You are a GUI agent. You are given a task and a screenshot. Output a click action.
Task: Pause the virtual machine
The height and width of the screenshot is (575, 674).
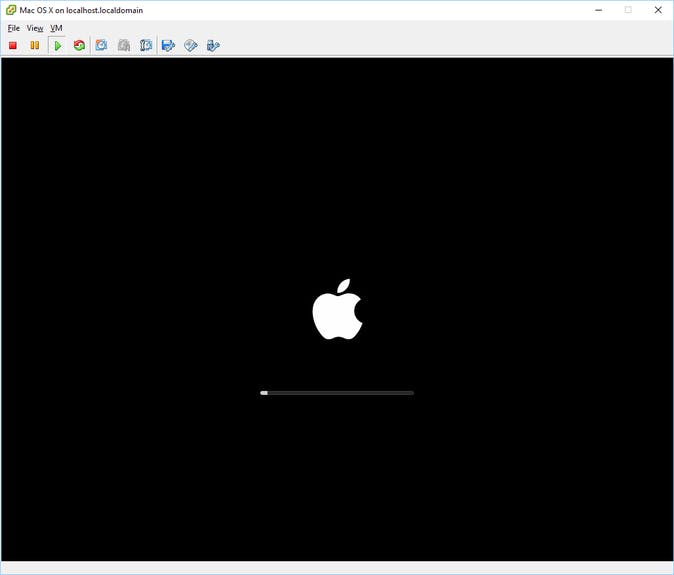pos(35,45)
